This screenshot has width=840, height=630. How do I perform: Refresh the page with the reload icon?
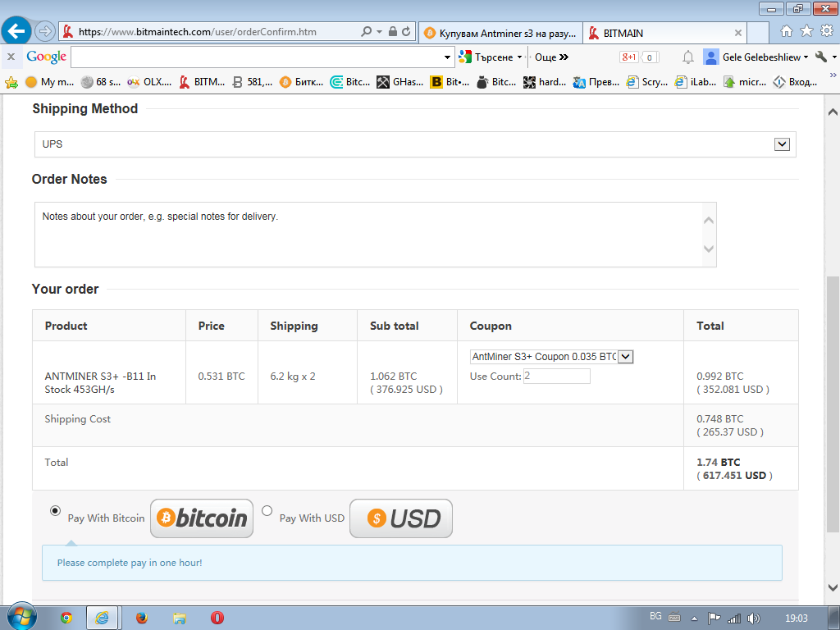(407, 32)
